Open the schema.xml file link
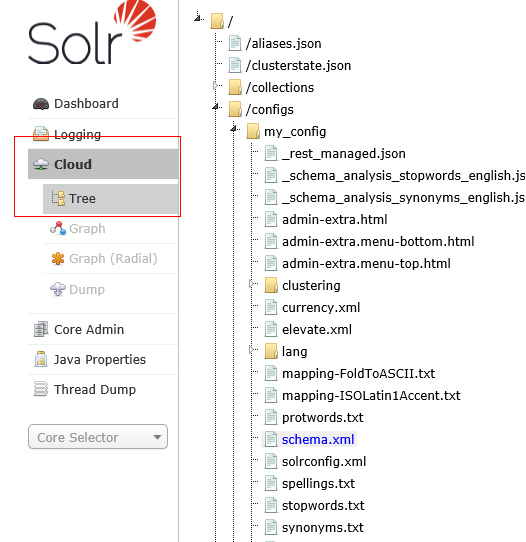The width and height of the screenshot is (526, 542). point(318,440)
